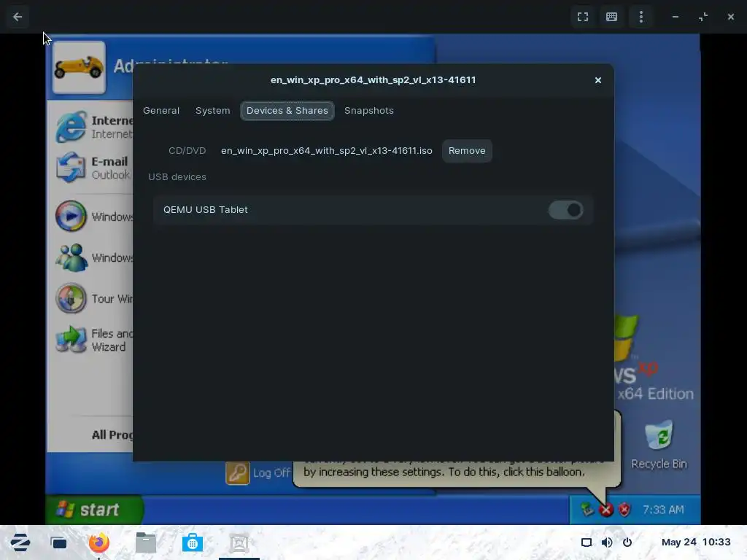Open the Zorin menu on the host taskbar

[20, 542]
